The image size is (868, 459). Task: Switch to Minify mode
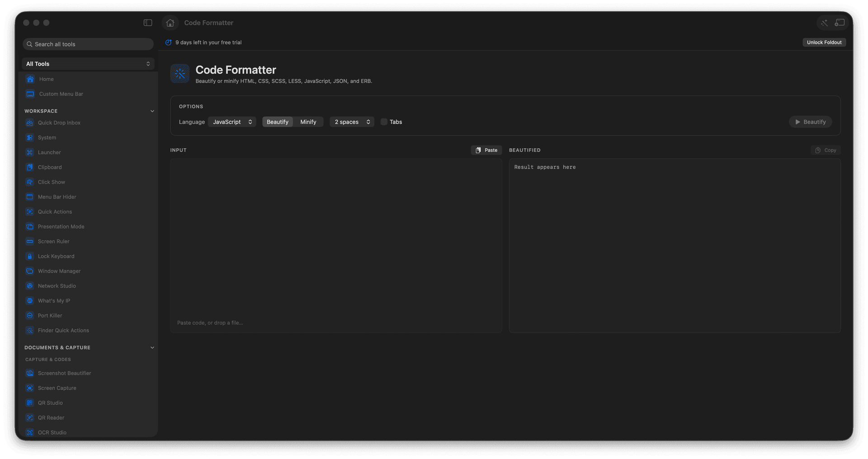coord(308,122)
